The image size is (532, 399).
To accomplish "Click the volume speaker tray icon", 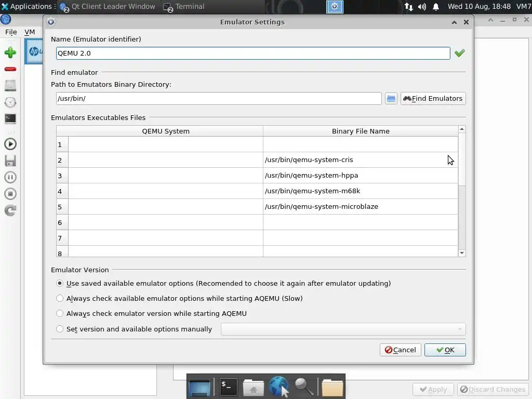I will point(422,7).
